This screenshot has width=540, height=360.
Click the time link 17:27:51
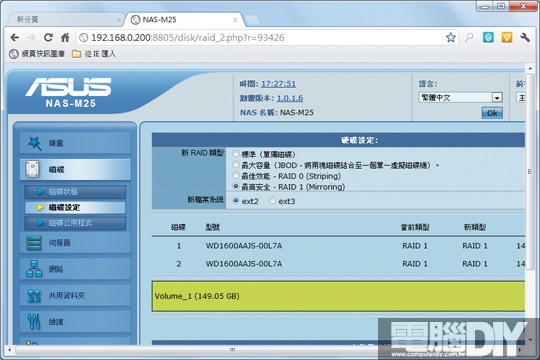tap(278, 84)
